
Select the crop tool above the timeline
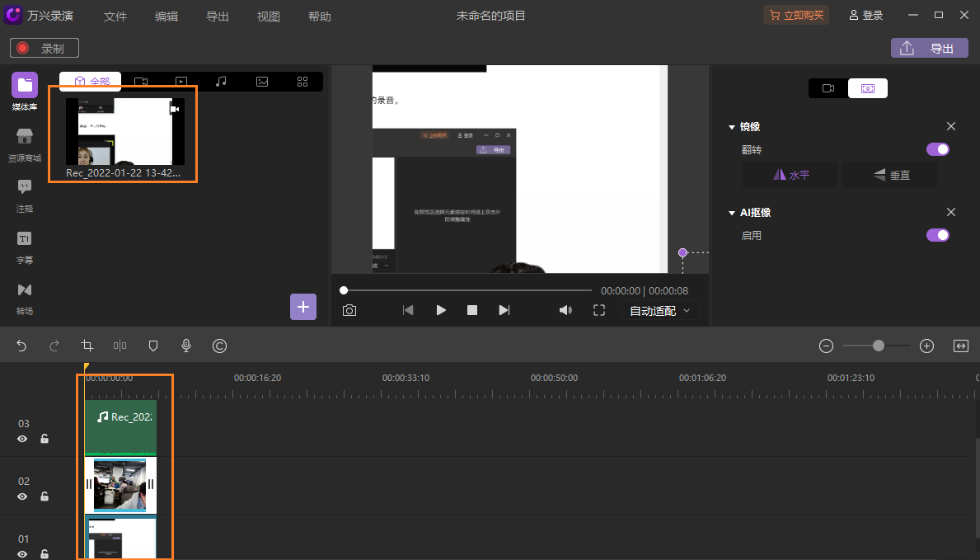pyautogui.click(x=87, y=346)
